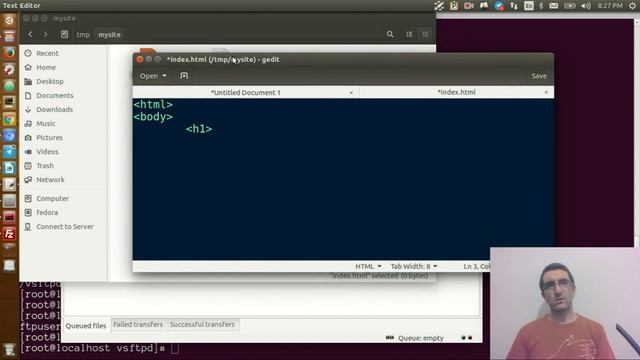Image resolution: width=640 pixels, height=360 pixels.
Task: Open LibreOffice Writer from the dock
Action: pyautogui.click(x=9, y=168)
